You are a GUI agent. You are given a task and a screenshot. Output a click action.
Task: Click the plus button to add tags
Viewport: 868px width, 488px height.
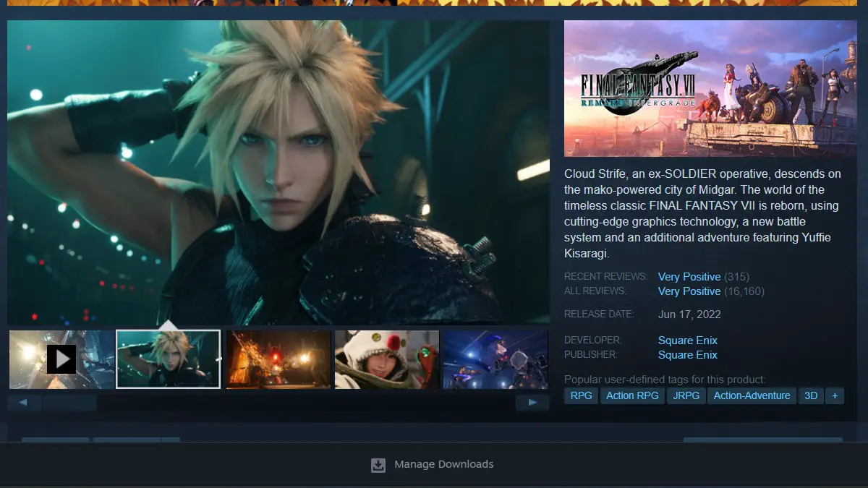[835, 395]
